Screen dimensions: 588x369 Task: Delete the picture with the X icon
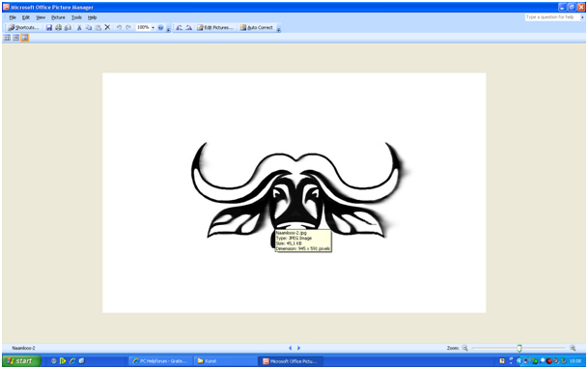point(107,27)
